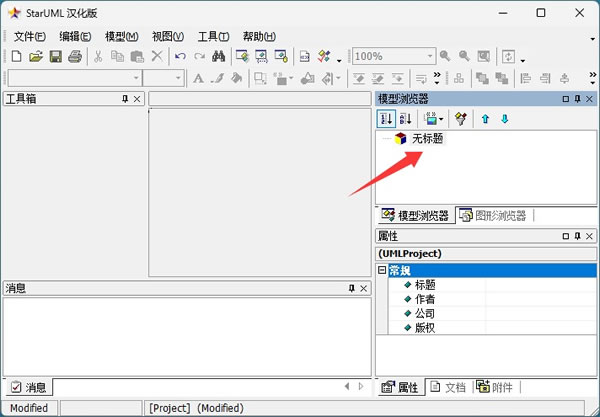Image resolution: width=600 pixels, height=417 pixels.
Task: Switch to the 图形浏览器 tab
Action: [x=493, y=216]
